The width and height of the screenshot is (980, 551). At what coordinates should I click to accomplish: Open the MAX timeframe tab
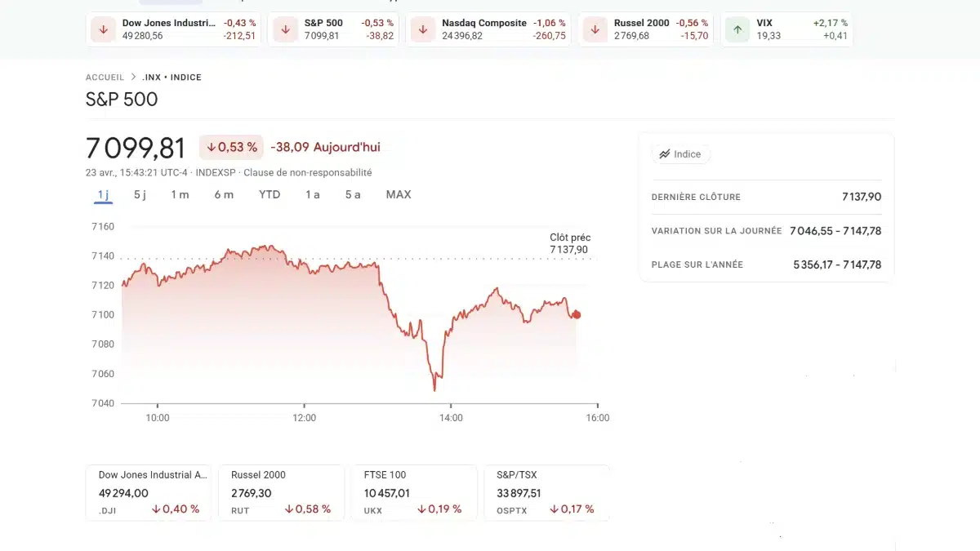tap(399, 194)
